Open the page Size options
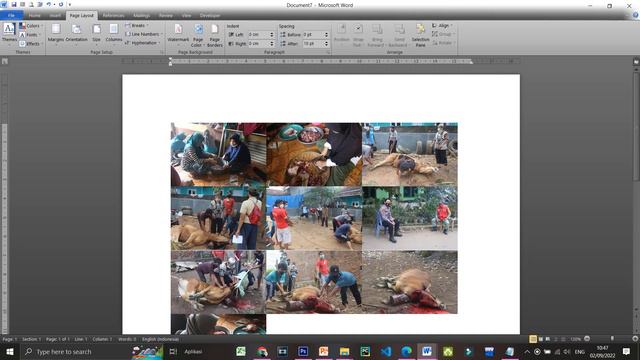Image resolution: width=640 pixels, height=360 pixels. pyautogui.click(x=96, y=34)
